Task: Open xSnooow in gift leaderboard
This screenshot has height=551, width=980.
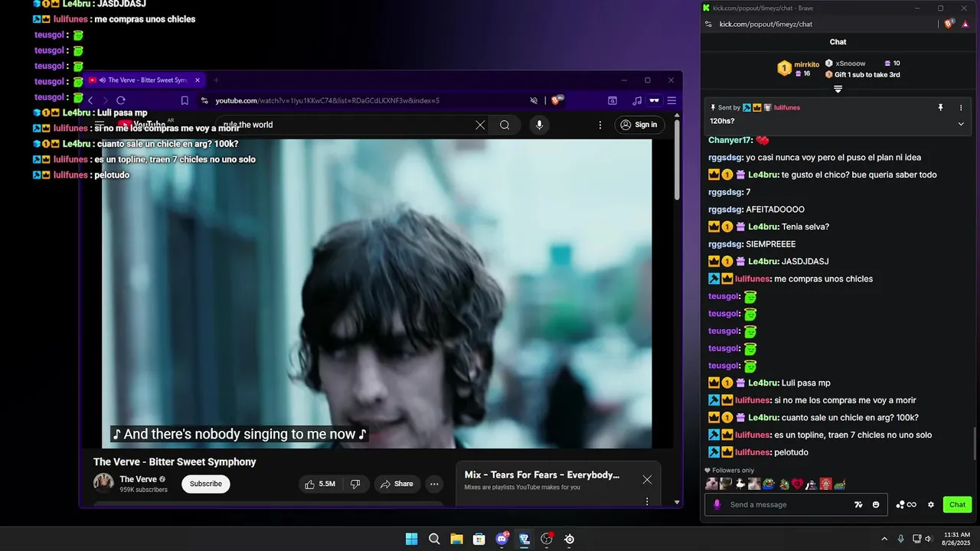Action: pos(851,64)
